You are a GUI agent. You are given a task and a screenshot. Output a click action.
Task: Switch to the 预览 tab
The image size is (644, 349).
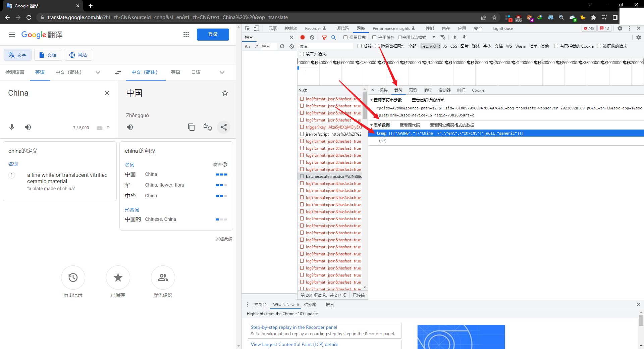(x=413, y=90)
